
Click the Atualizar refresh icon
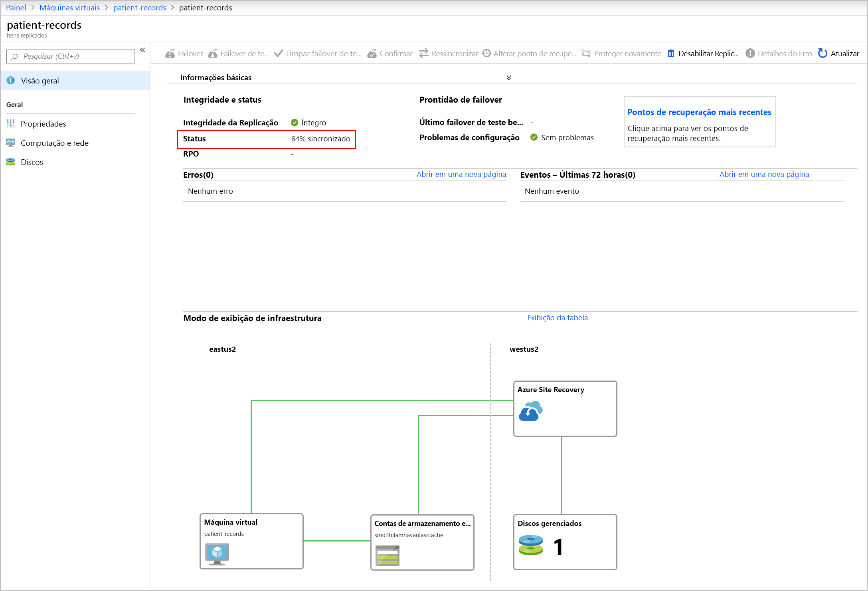[823, 53]
